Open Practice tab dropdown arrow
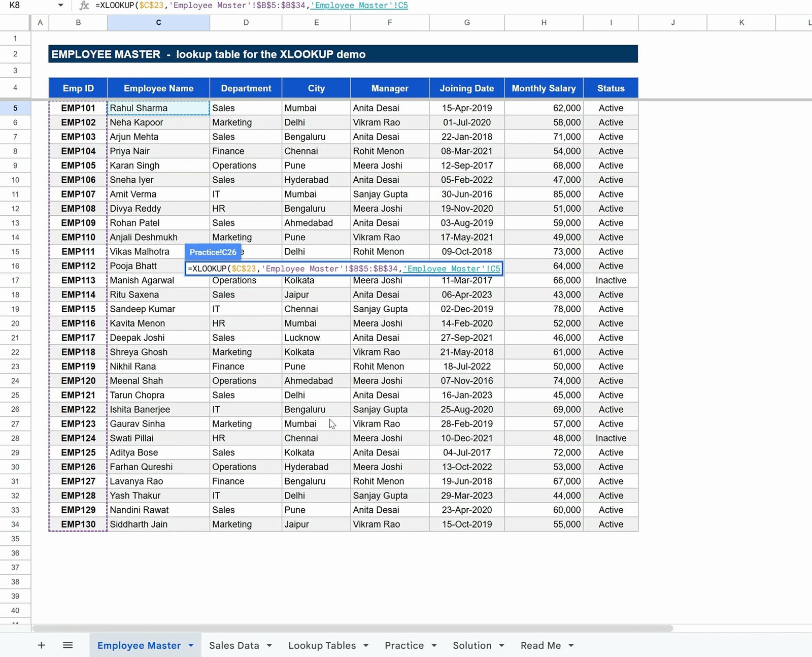This screenshot has height=657, width=812. (x=434, y=645)
